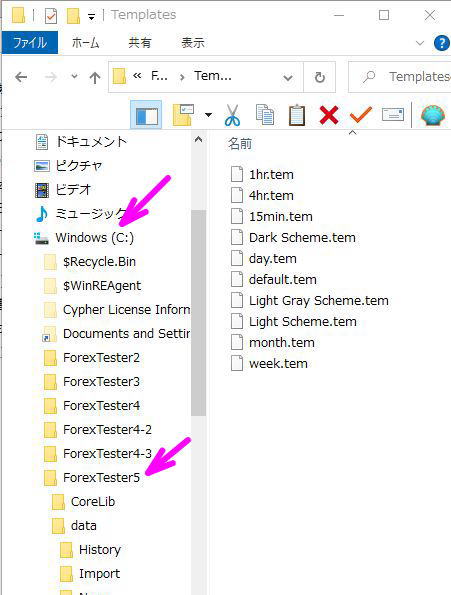Viewport: 451px width, 595px height.
Task: Click the blue Help question mark
Action: coord(442,43)
